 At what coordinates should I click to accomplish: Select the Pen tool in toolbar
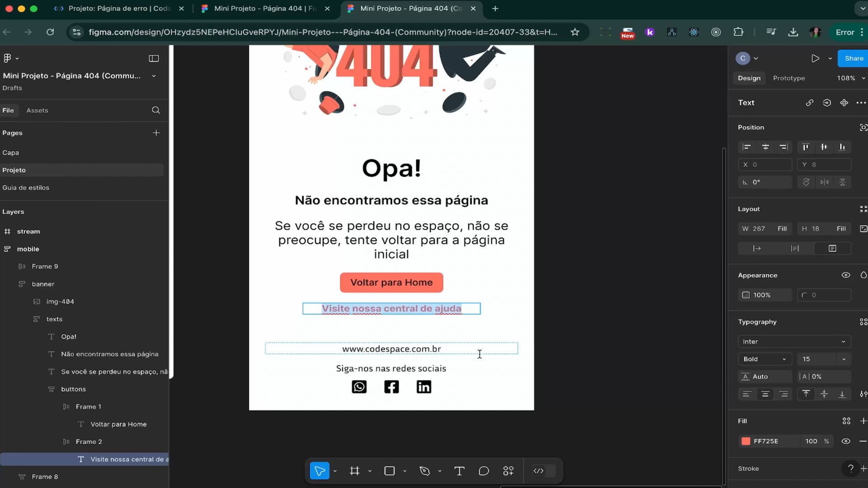(425, 471)
